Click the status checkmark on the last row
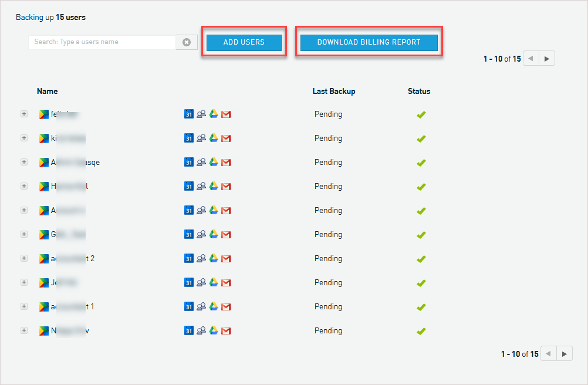This screenshot has width=588, height=385. pyautogui.click(x=421, y=330)
